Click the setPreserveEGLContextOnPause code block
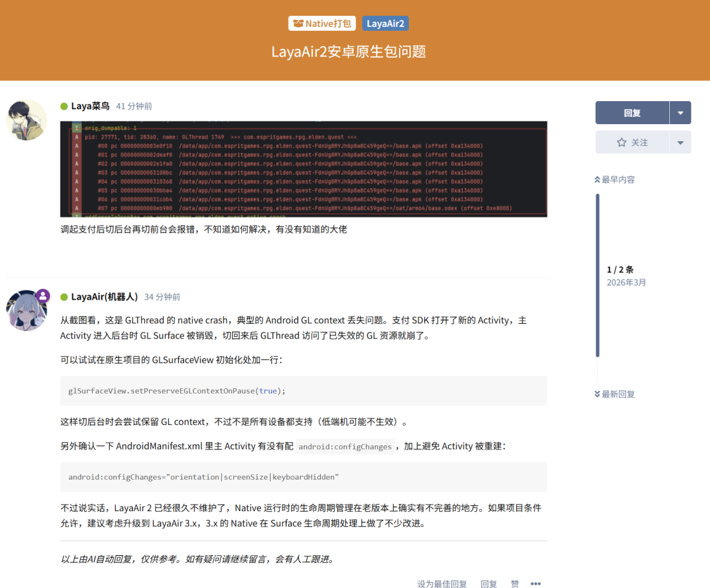The image size is (710, 588). point(303,391)
